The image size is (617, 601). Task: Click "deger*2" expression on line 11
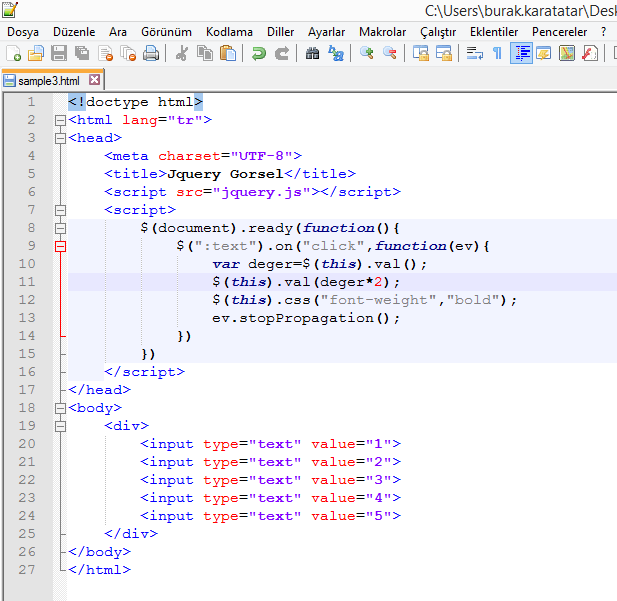click(351, 282)
